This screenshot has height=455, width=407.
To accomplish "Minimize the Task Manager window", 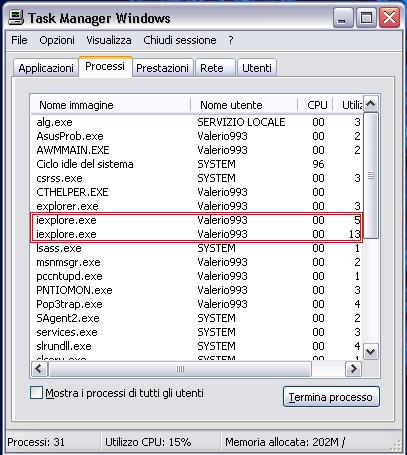I will tap(343, 18).
